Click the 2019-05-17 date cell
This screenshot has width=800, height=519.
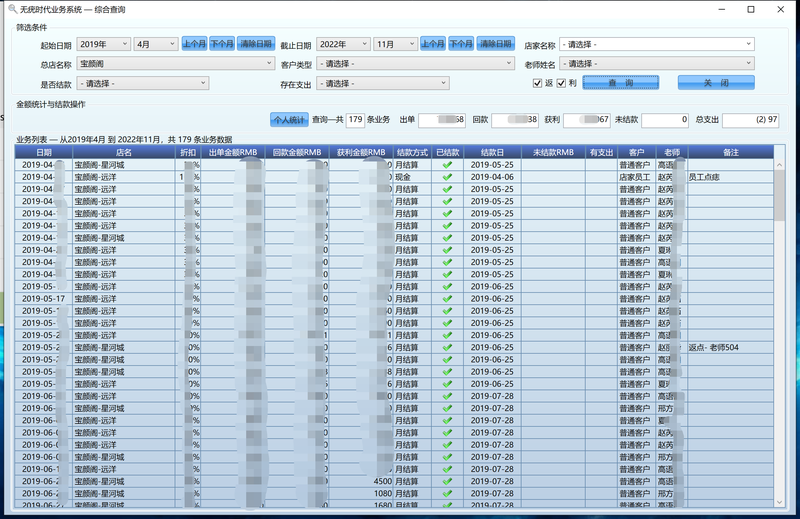[44, 299]
